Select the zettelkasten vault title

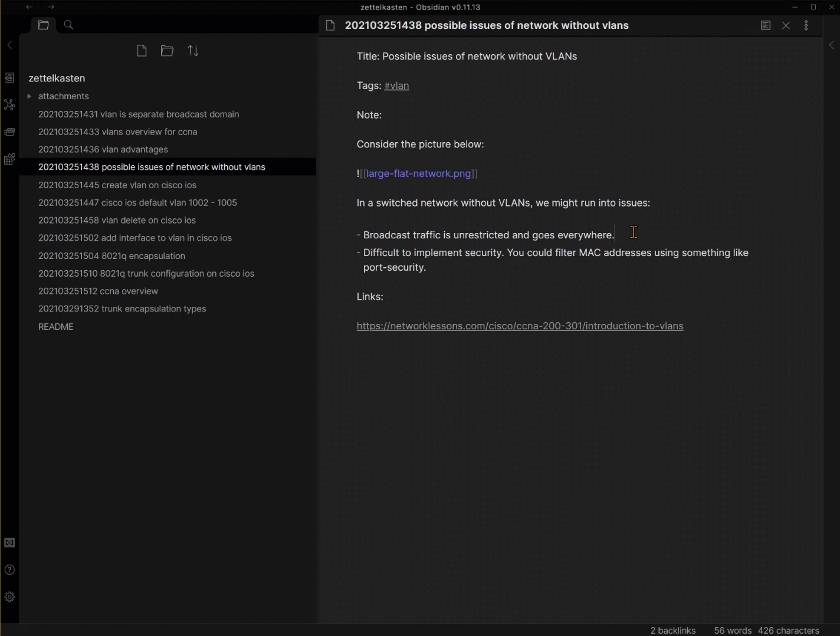(x=57, y=78)
